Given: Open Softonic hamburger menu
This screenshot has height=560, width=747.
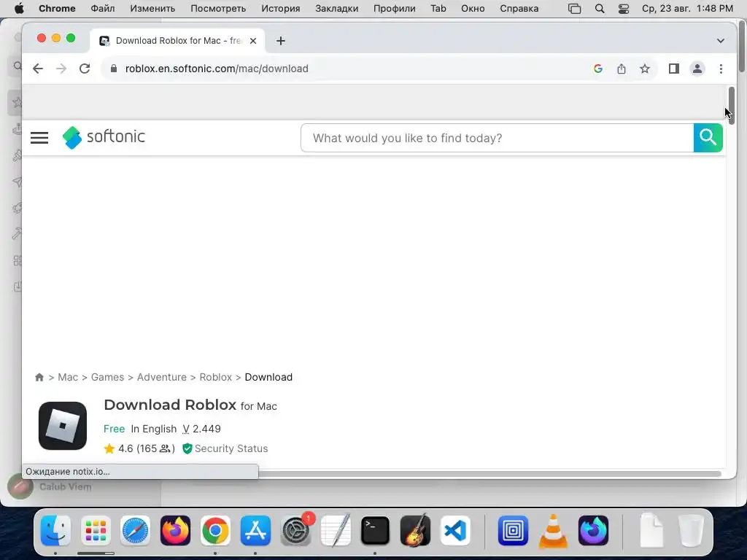Looking at the screenshot, I should [39, 138].
